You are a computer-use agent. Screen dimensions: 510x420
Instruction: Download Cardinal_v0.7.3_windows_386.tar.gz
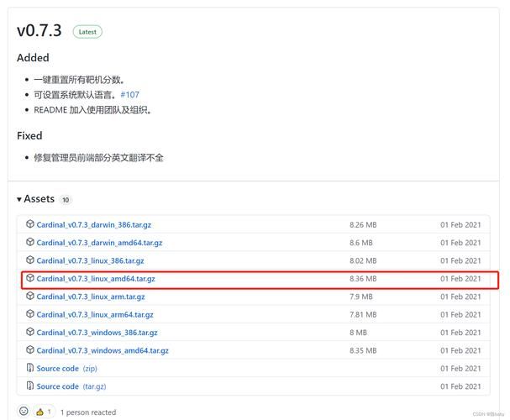pyautogui.click(x=97, y=333)
